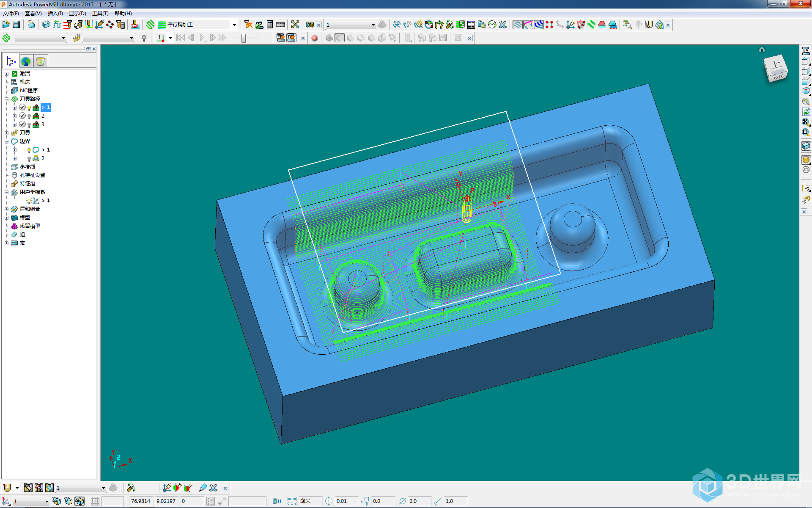Screen dimensions: 812x508
Task: Switch to the globe browser tab in explorer
Action: pyautogui.click(x=26, y=61)
